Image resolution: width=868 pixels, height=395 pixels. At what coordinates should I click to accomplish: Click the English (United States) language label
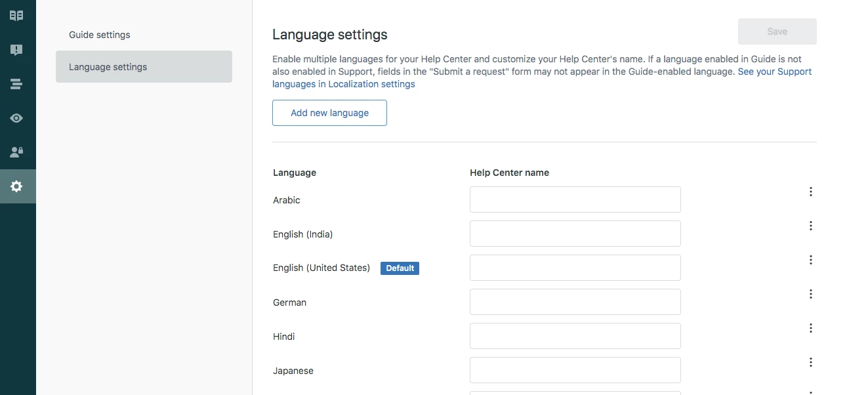tap(321, 268)
